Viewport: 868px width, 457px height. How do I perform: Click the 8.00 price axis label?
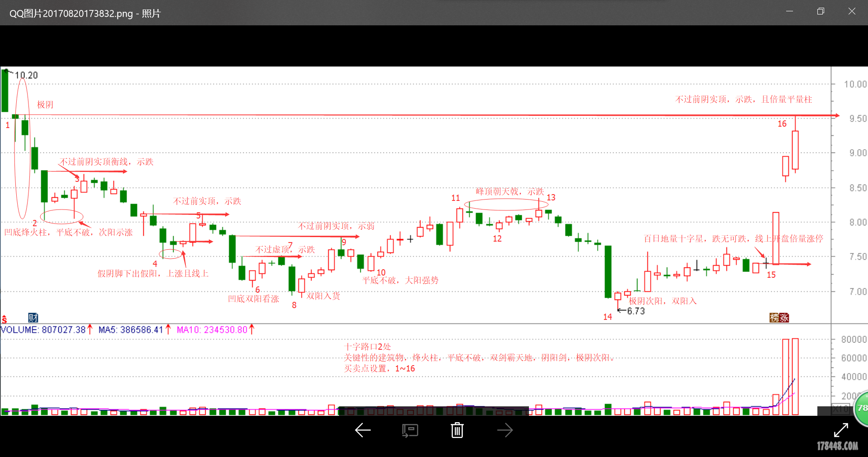[x=858, y=222]
